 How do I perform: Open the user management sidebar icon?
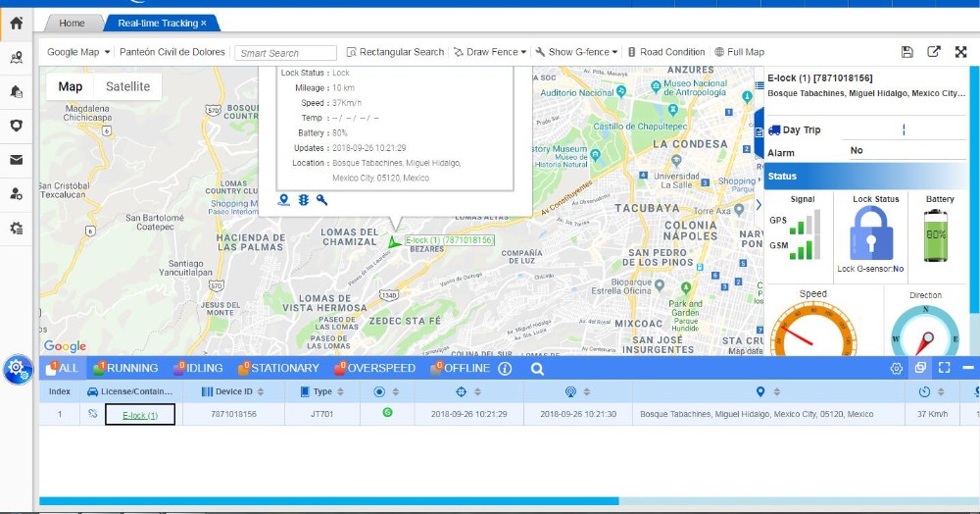point(17,194)
